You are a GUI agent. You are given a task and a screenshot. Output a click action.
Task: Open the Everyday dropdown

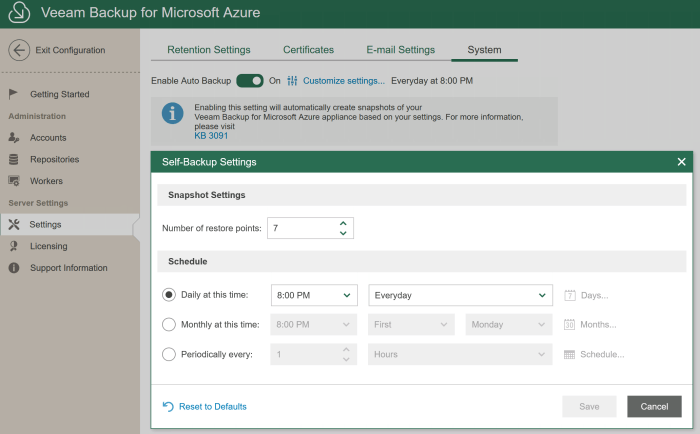[x=460, y=295]
